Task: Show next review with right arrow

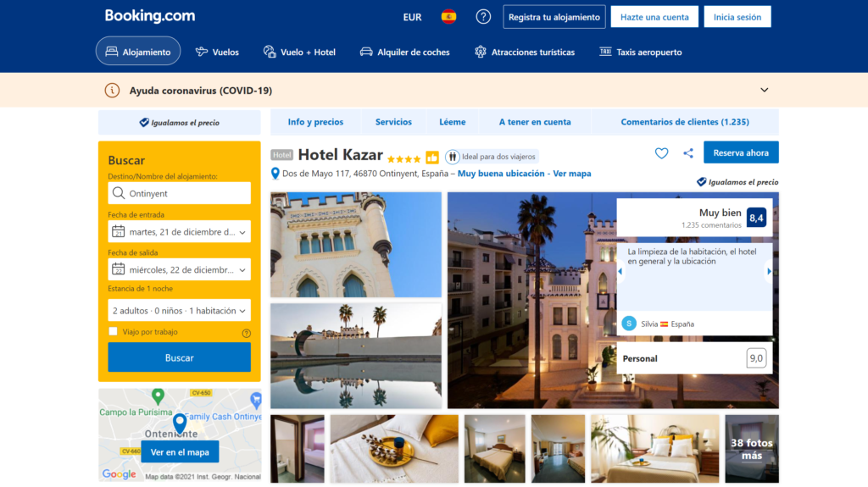Action: [x=769, y=272]
